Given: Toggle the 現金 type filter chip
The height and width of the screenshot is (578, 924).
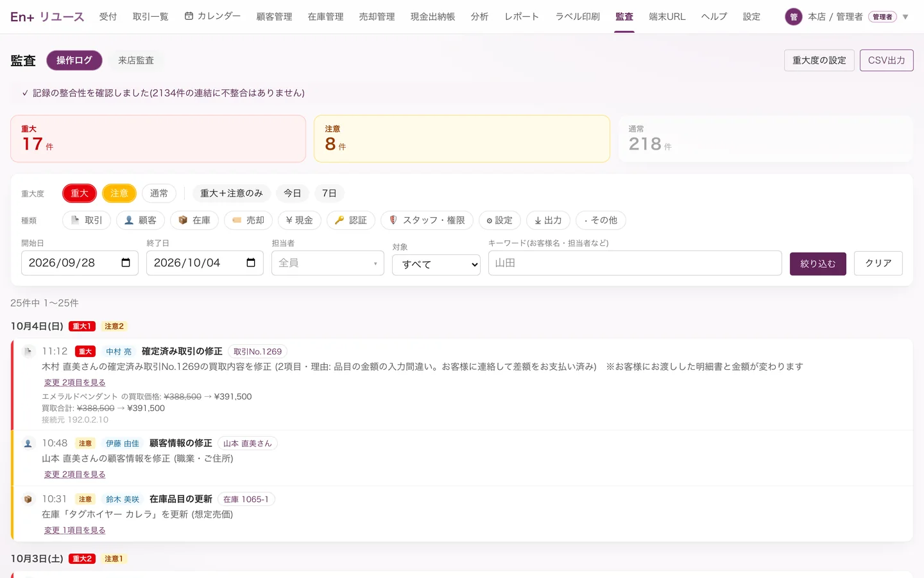Looking at the screenshot, I should pos(300,220).
